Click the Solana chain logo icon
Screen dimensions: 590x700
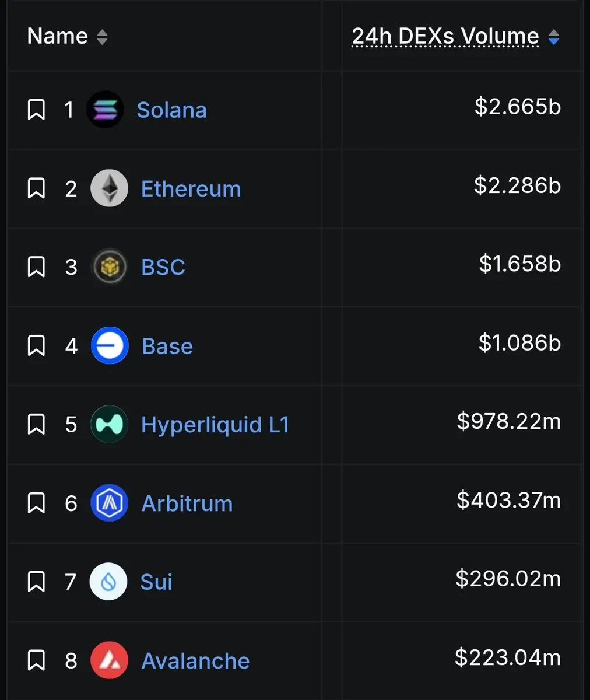pos(105,110)
